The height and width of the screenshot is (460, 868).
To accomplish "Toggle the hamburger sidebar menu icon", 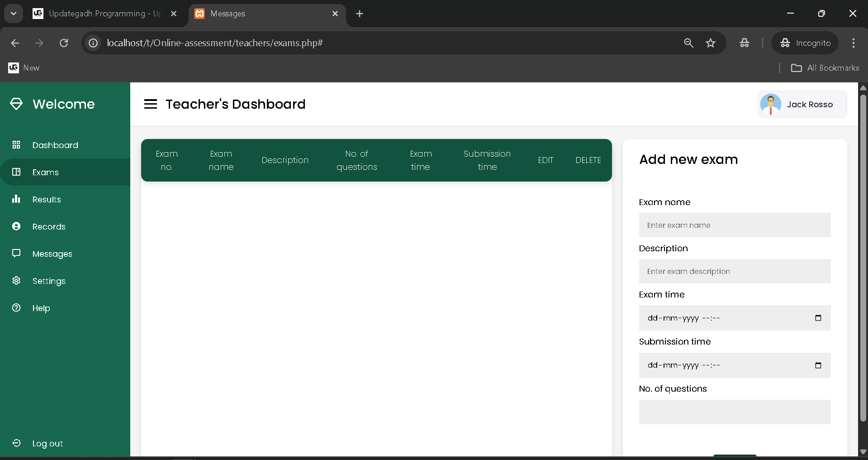I will [150, 104].
